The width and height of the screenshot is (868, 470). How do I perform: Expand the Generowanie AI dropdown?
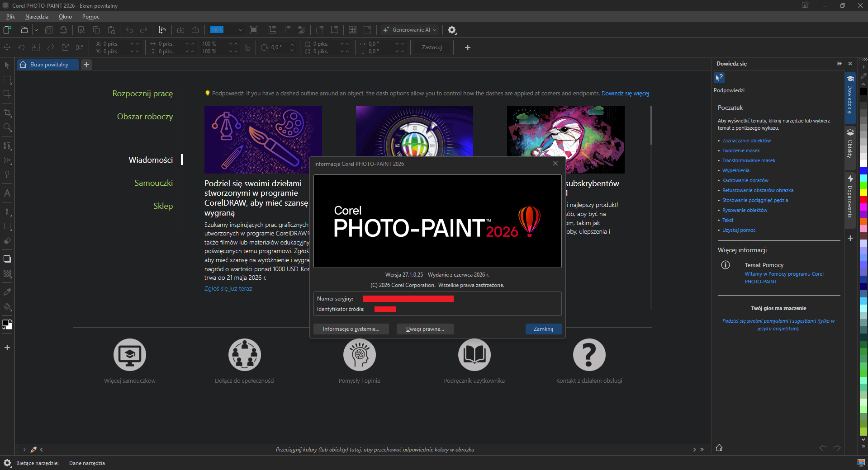pos(435,30)
